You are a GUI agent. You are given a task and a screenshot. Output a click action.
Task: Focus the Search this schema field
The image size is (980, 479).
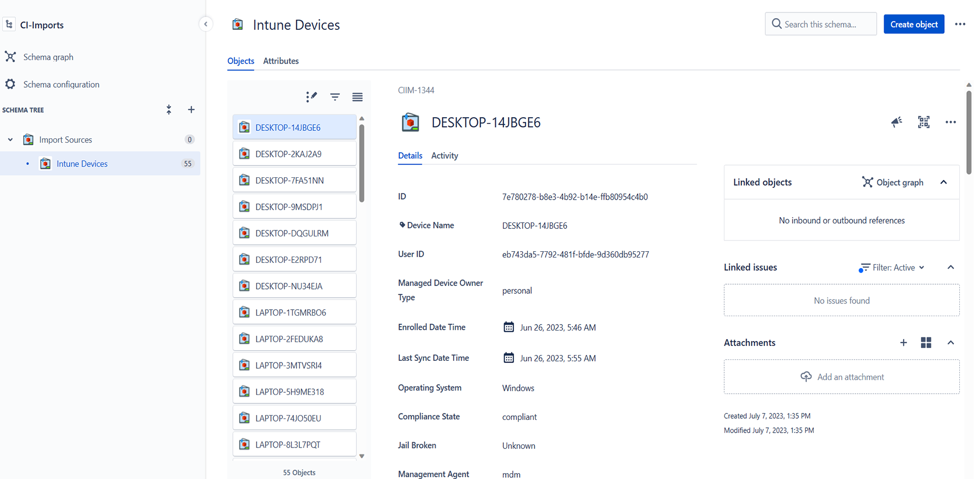[821, 24]
